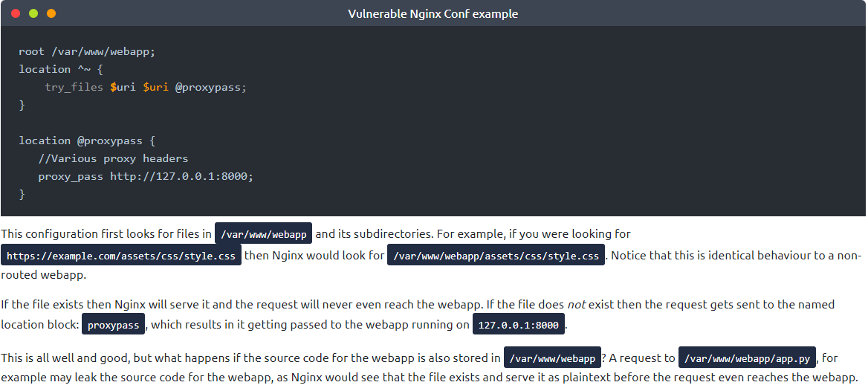The width and height of the screenshot is (868, 388).
Task: Select the comment "//Various proxy headers"
Action: pyautogui.click(x=114, y=159)
